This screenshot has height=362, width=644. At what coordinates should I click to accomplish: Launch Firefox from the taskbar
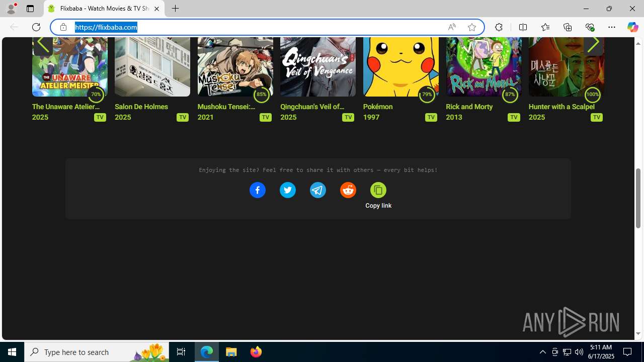coord(256,352)
